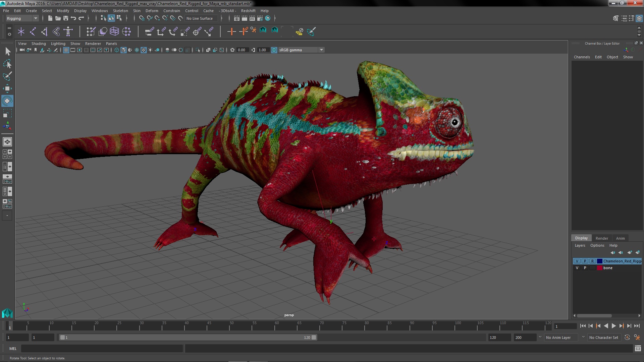Click the Save Scene icon
The width and height of the screenshot is (644, 362).
66,18
